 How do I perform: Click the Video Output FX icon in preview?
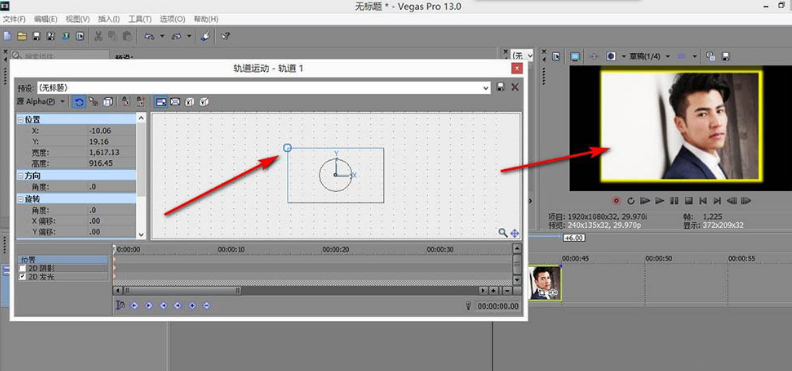point(594,57)
